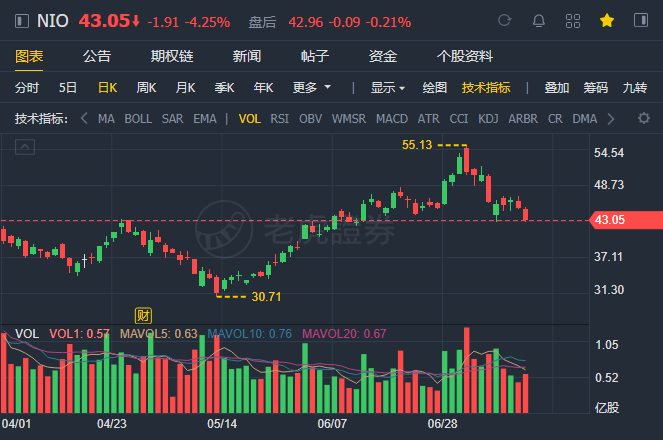Screen dimensions: 663x440
Task: Click the 财 earnings marker
Action: click(143, 315)
